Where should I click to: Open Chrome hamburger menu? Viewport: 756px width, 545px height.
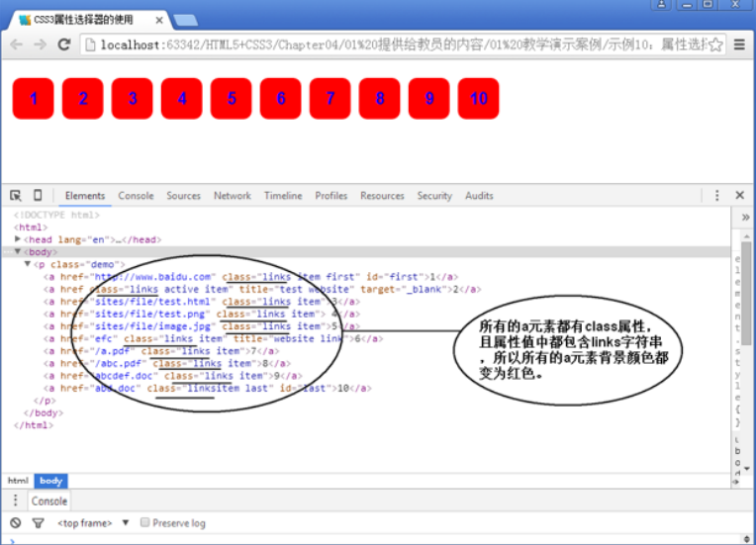[739, 45]
